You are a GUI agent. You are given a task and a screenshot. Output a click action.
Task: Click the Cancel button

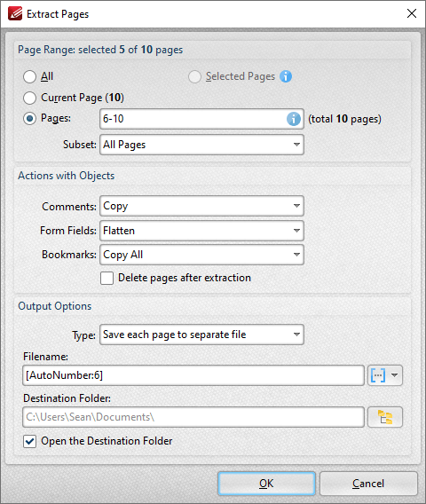click(x=368, y=484)
